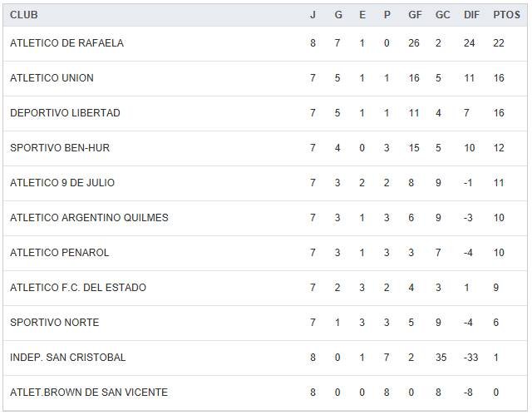Click the CLUB column header

24,15
